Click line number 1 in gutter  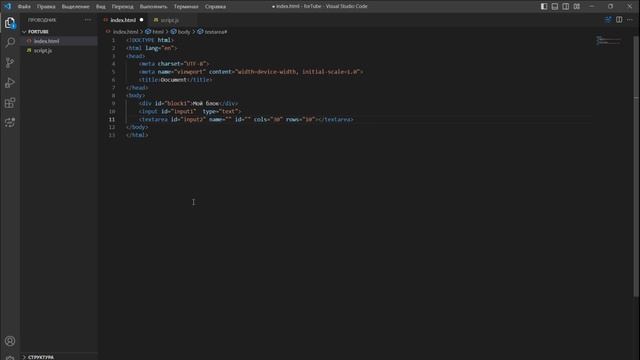[x=113, y=40]
